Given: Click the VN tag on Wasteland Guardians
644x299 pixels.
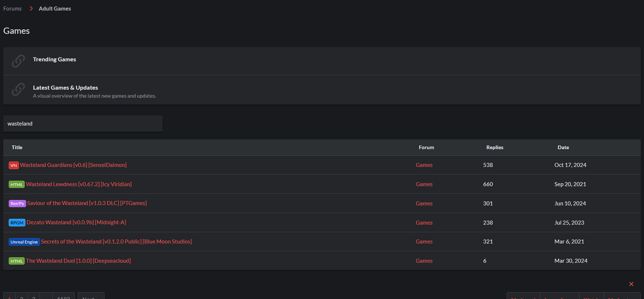Looking at the screenshot, I should (14, 165).
